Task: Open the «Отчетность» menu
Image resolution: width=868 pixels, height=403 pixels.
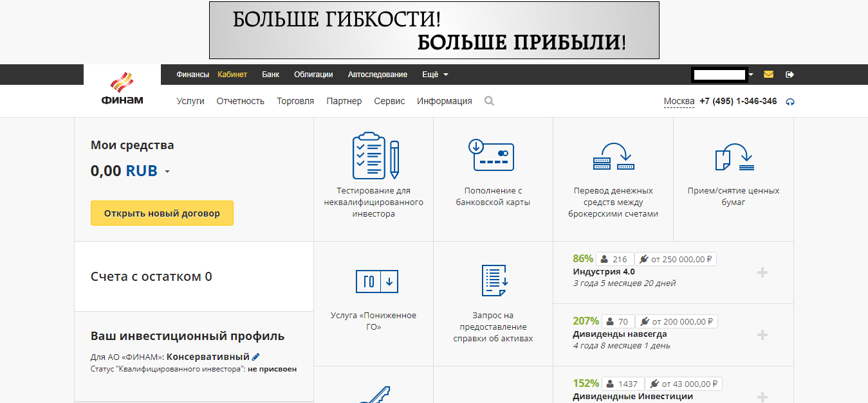Action: point(241,101)
